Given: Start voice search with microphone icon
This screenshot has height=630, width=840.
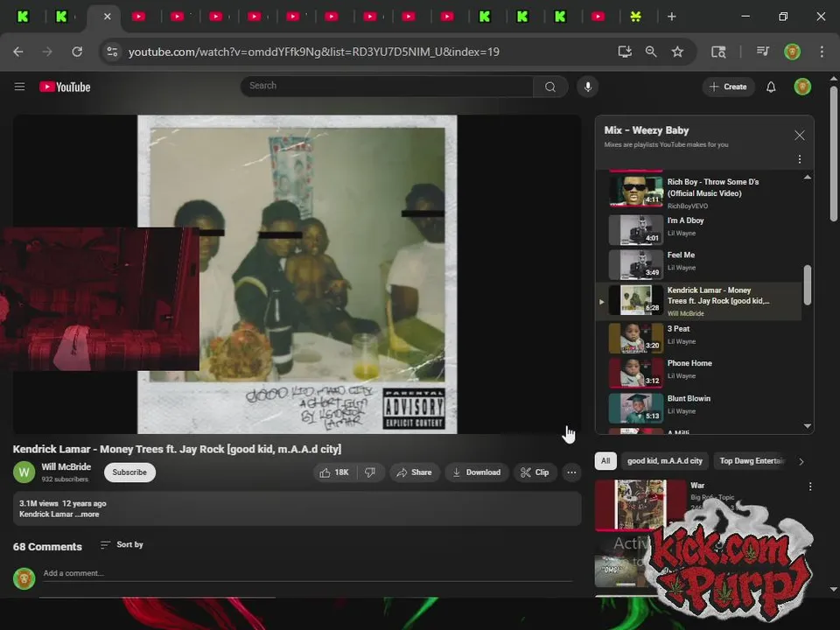Looking at the screenshot, I should [588, 87].
